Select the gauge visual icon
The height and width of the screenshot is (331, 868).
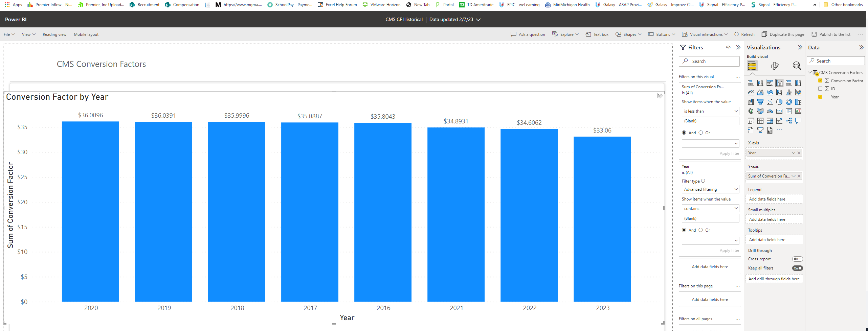[770, 111]
